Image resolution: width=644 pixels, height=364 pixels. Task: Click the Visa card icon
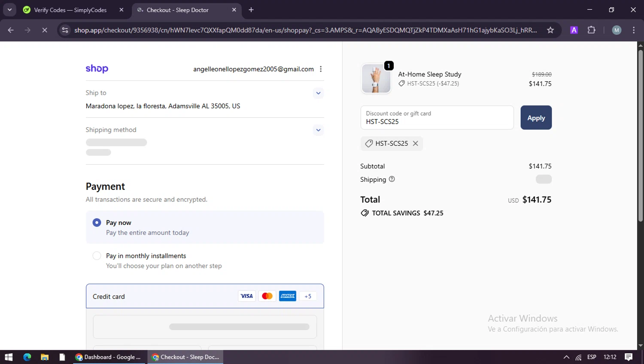[247, 296]
